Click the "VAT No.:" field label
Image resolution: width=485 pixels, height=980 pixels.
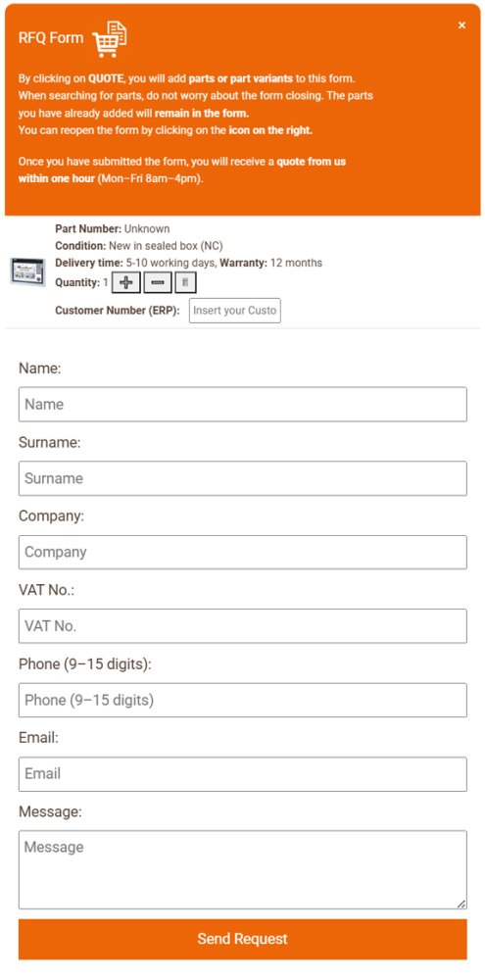[47, 590]
